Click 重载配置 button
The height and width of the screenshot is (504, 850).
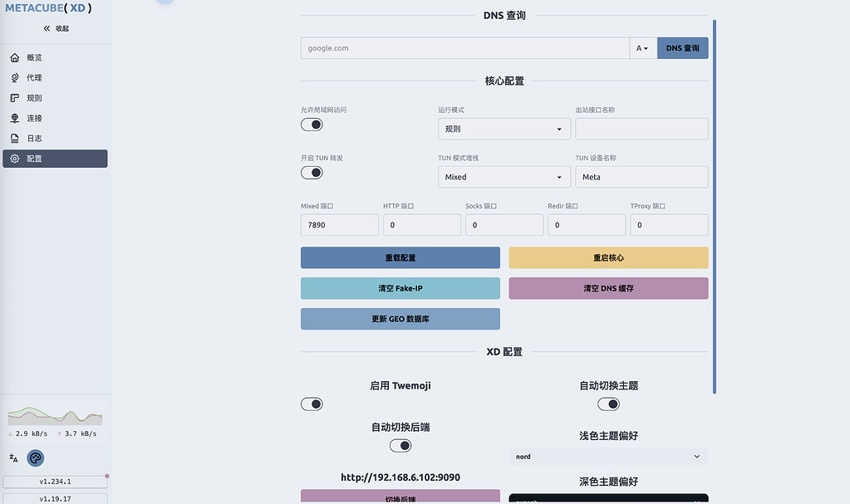[400, 258]
